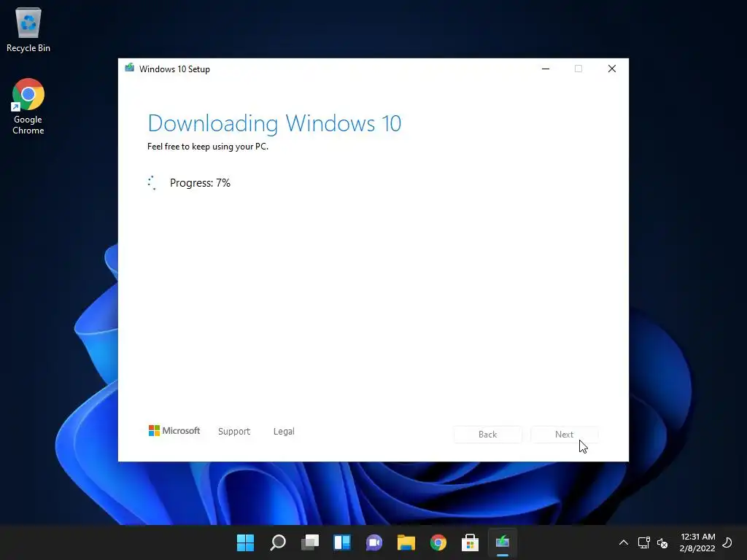Open the Support link
This screenshot has width=747, height=560.
(234, 431)
